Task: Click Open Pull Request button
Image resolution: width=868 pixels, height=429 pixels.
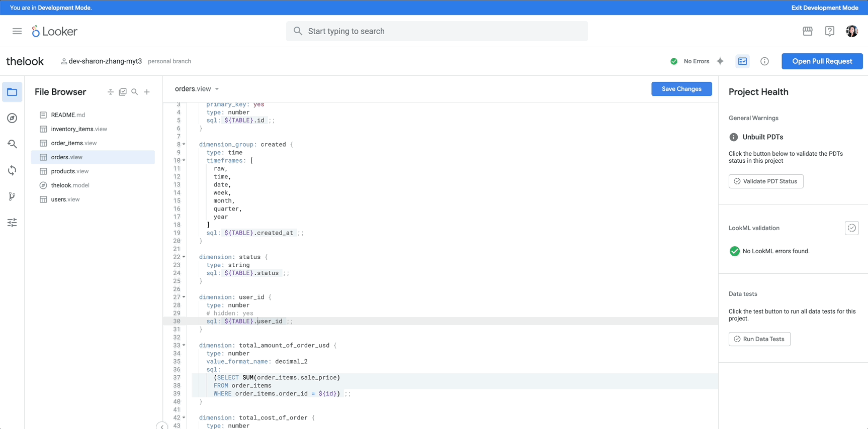Action: 822,61
